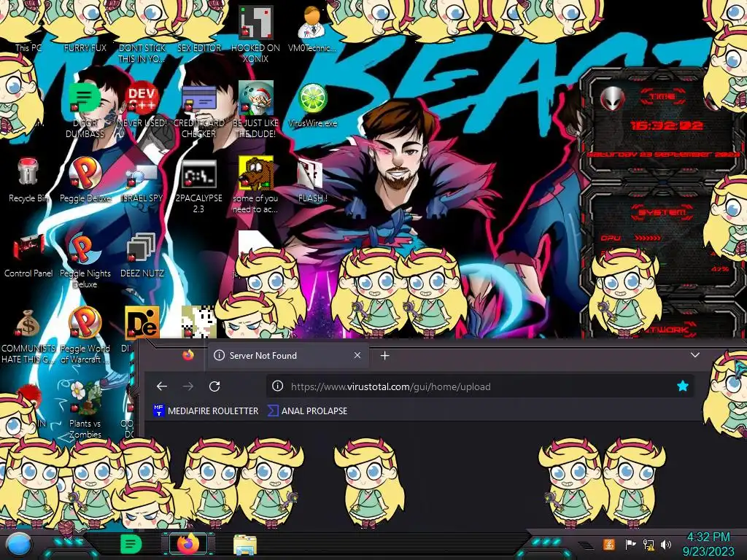This screenshot has height=560, width=747.
Task: Reload the current Firefox page
Action: (214, 386)
